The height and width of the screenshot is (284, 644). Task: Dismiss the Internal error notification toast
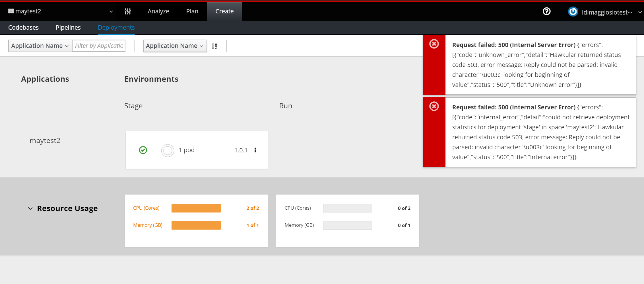point(434,106)
